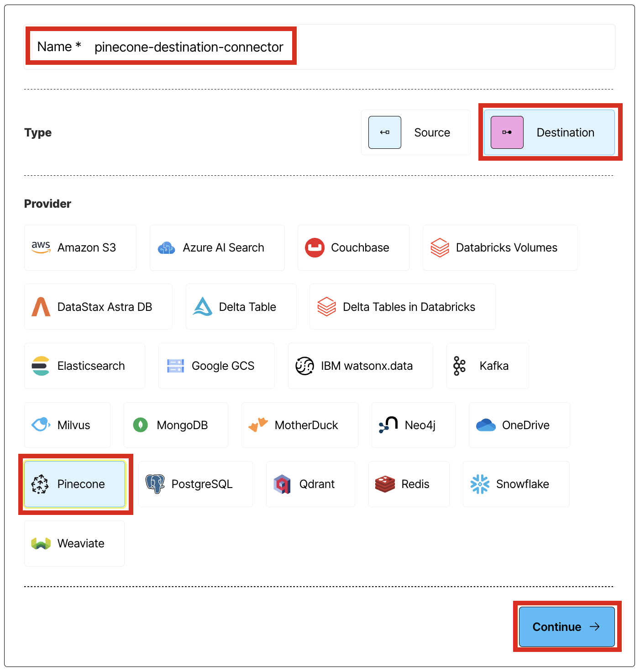The width and height of the screenshot is (640, 672).
Task: Click the Continue button
Action: (566, 627)
